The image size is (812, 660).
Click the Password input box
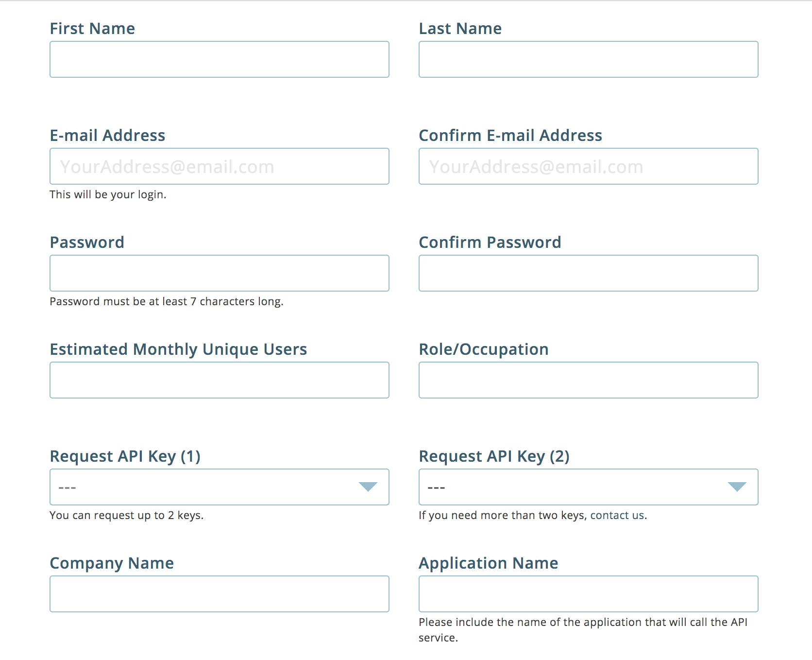click(220, 273)
